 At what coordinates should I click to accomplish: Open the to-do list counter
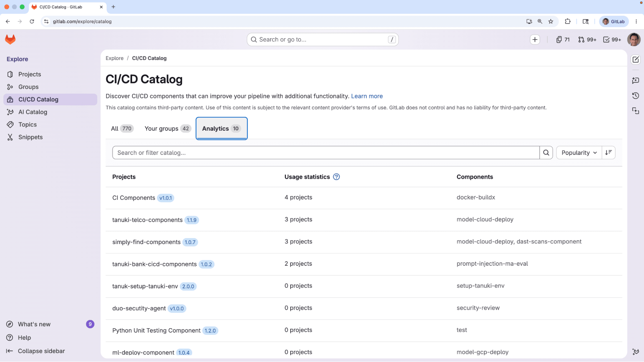pyautogui.click(x=612, y=40)
